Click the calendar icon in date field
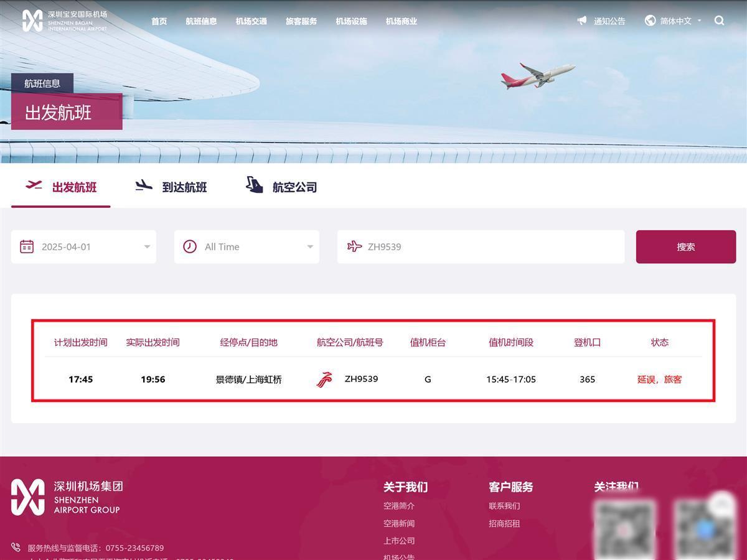The width and height of the screenshot is (747, 560). [x=27, y=246]
